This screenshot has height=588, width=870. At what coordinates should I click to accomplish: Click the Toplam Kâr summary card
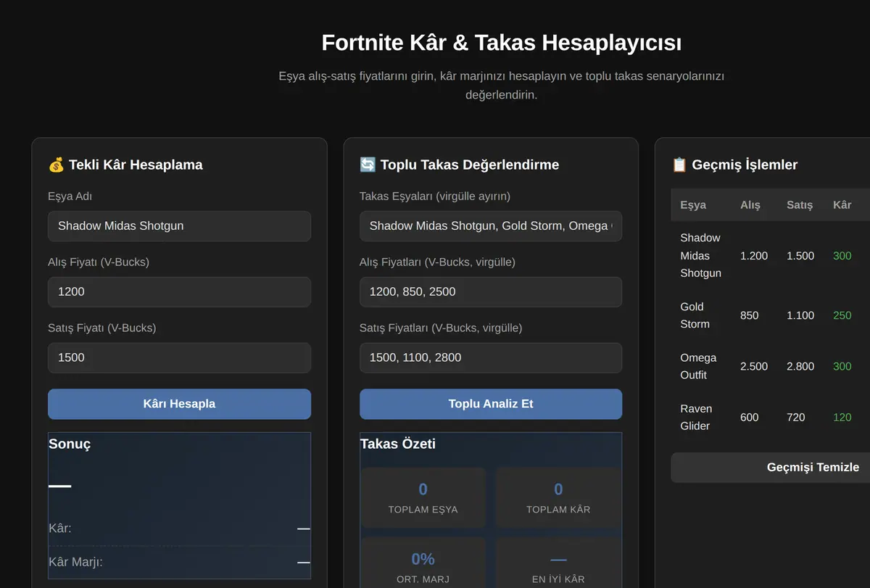[558, 497]
